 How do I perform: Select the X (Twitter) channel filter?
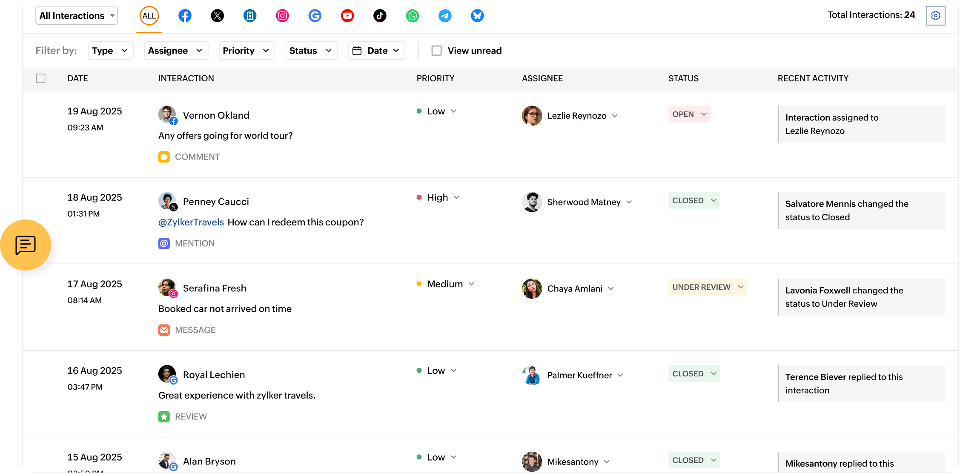click(218, 16)
